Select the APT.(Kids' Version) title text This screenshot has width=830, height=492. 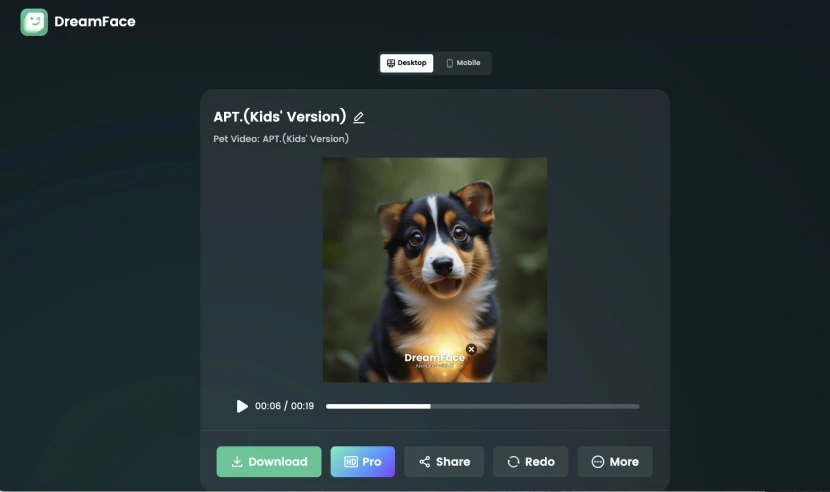coord(279,117)
